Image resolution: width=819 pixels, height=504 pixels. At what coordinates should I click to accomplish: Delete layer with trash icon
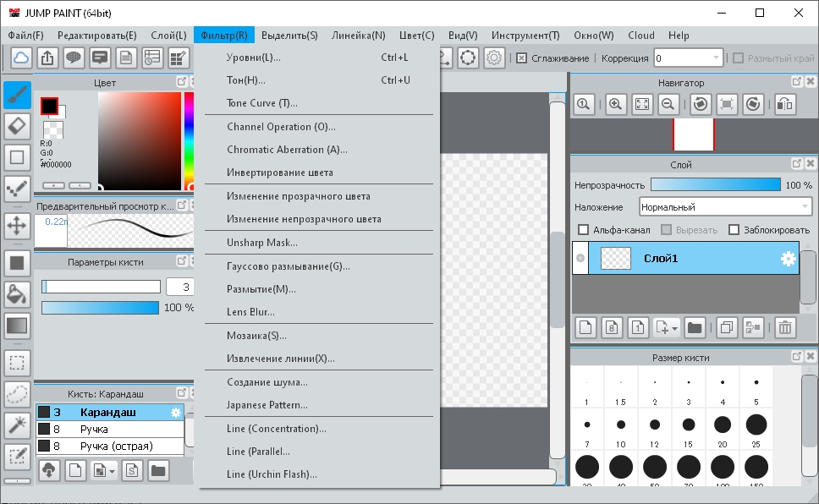pos(785,327)
